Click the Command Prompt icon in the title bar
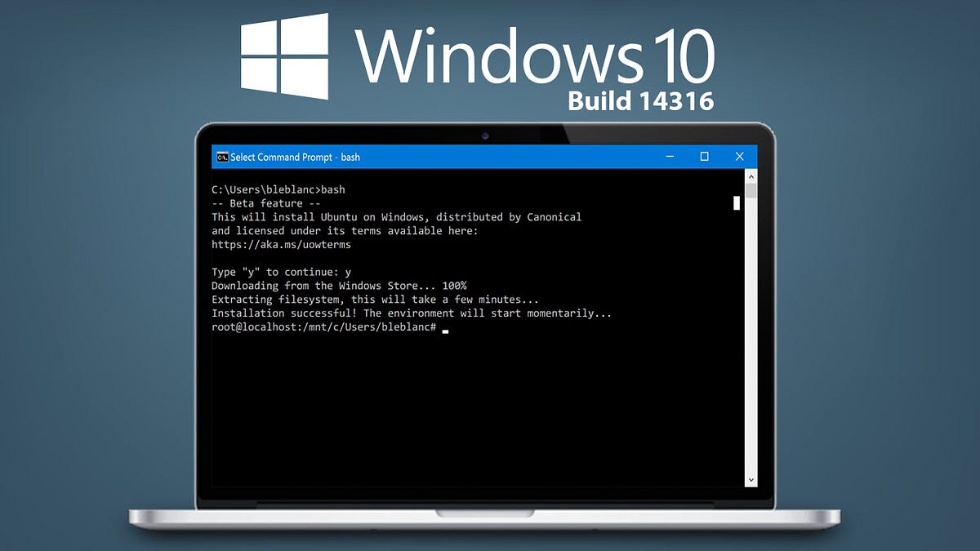This screenshot has width=980, height=551. (221, 157)
